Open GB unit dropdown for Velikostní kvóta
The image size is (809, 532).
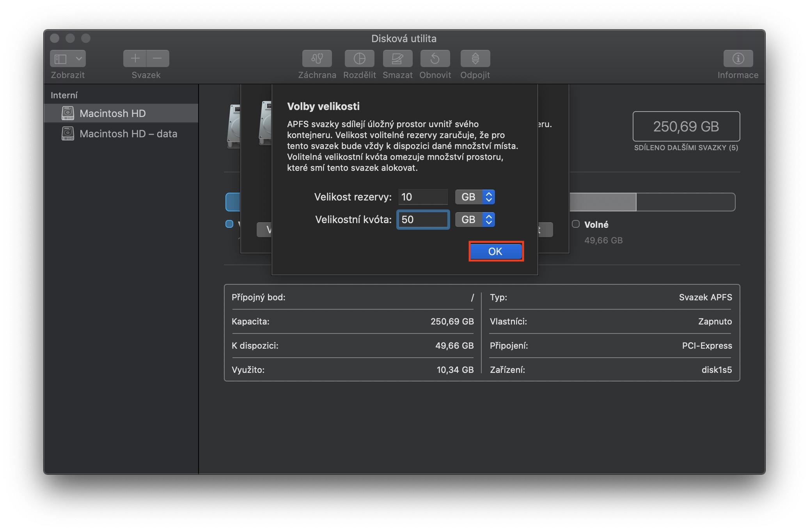475,220
